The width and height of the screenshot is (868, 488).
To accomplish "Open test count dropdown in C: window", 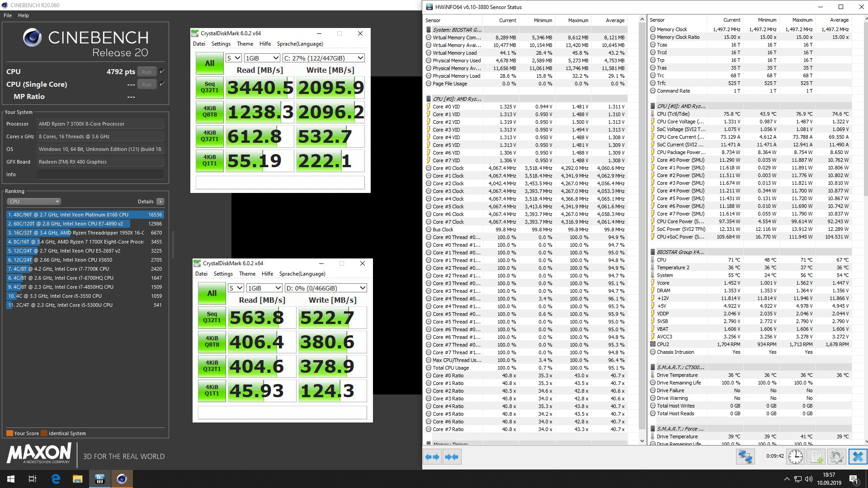I will (234, 58).
